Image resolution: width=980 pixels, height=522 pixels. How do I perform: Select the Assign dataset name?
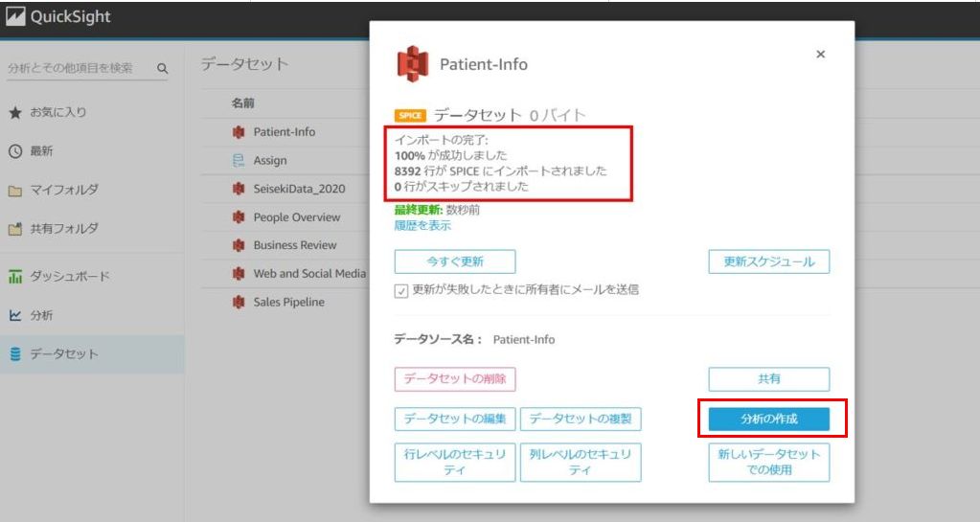(270, 161)
